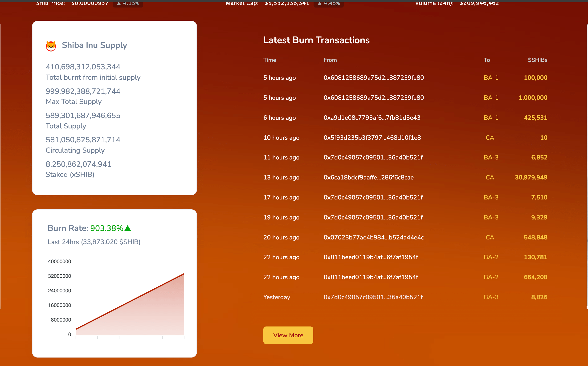Viewport: 588px width, 366px height.
Task: Click the Shiba Inu dog logo icon
Action: point(51,46)
